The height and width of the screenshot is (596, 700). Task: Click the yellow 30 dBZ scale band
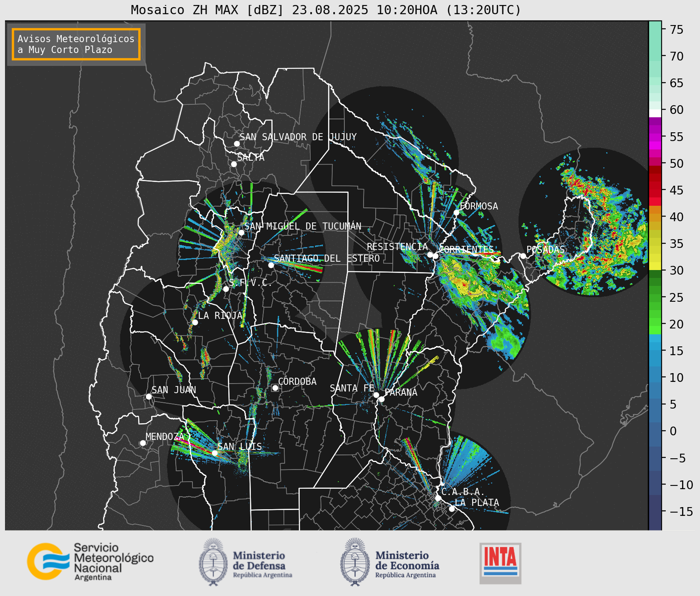point(655,266)
